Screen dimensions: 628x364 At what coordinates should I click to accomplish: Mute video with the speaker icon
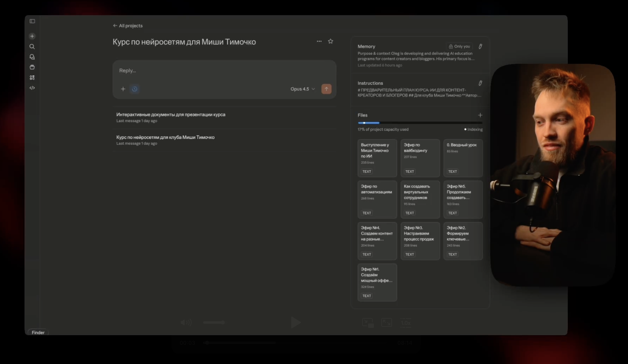(x=186, y=322)
